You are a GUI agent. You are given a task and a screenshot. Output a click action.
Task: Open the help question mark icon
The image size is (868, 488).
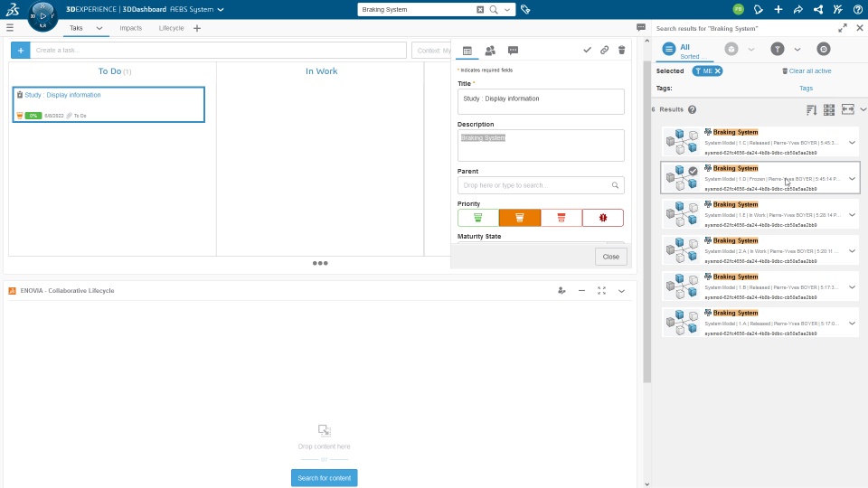[x=857, y=9]
